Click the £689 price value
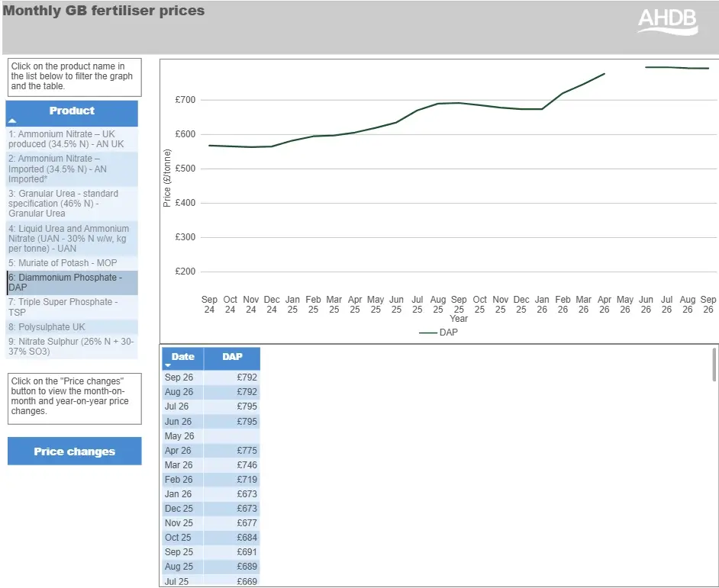The image size is (719, 588). pos(247,567)
